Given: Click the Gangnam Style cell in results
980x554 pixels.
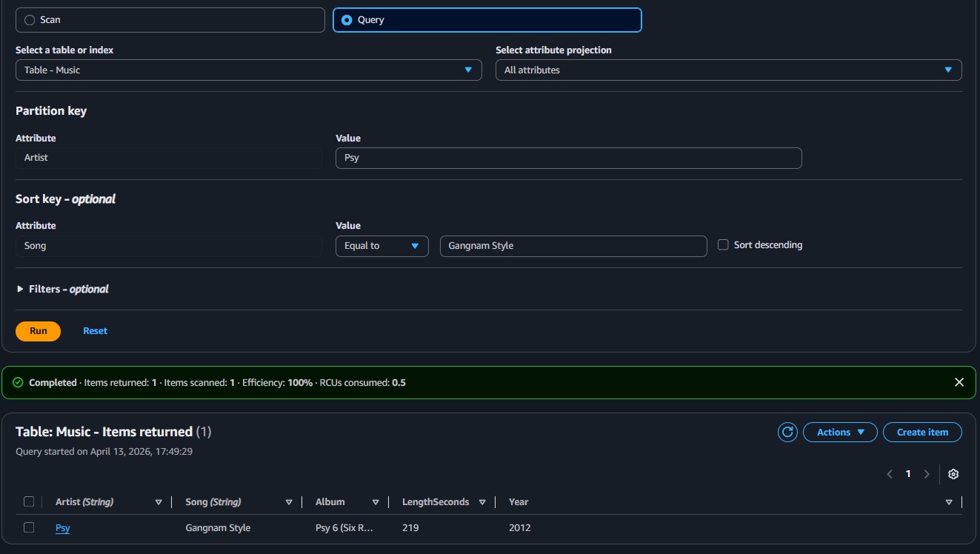Looking at the screenshot, I should click(218, 528).
